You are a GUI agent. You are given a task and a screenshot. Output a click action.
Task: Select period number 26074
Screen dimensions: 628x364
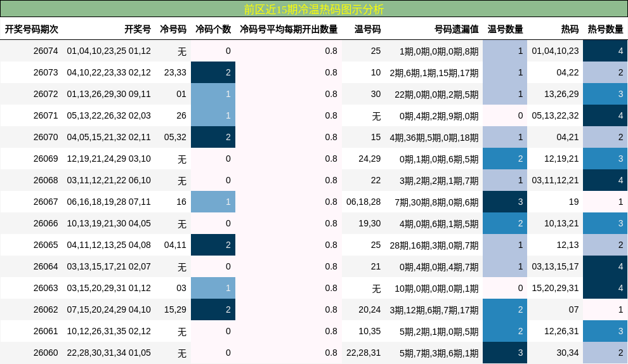tap(46, 51)
